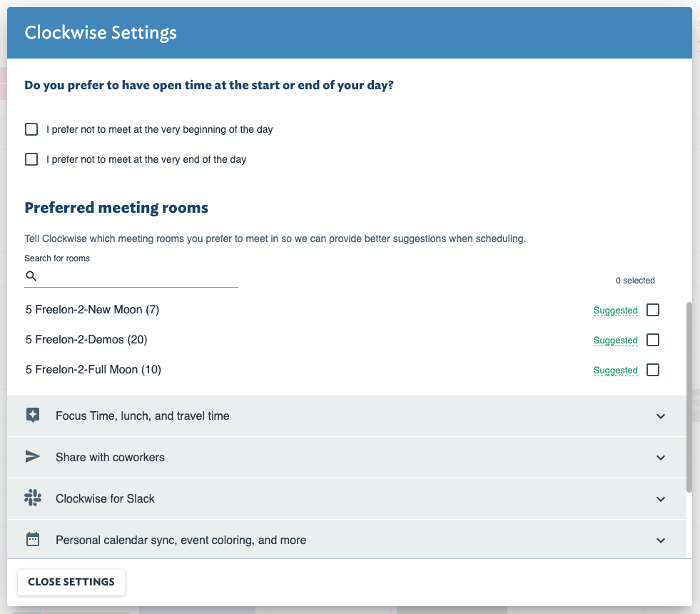Open 'Personal calendar sync, event coloring, and more' label
700x614 pixels.
coord(181,540)
